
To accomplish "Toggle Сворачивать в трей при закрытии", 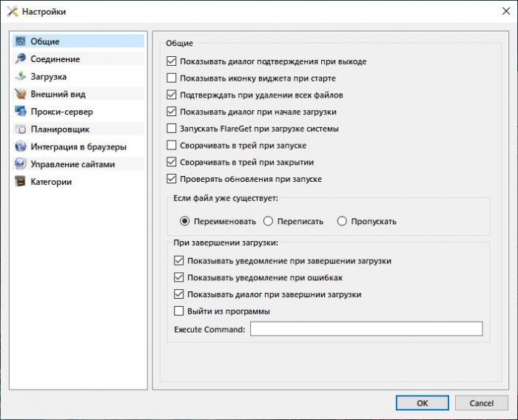I will coord(172,162).
